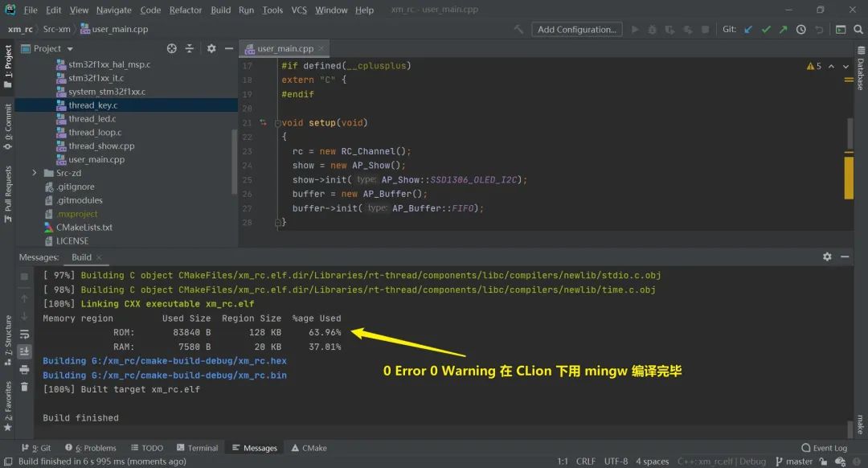
Task: Toggle the 0: Commit tool window
Action: point(8,127)
